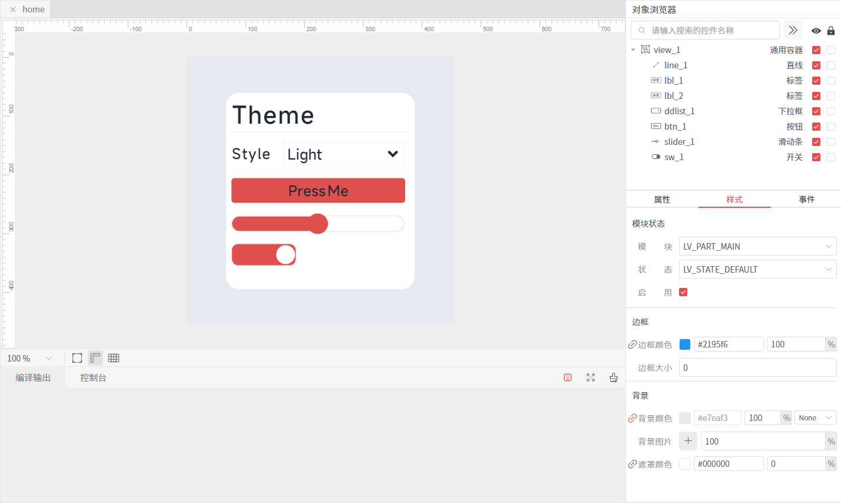Open the LV_STATE_DEFAULT state dropdown

757,270
